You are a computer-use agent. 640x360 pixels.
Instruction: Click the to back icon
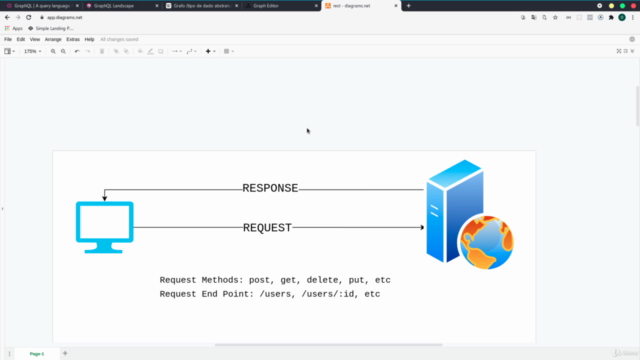point(126,51)
